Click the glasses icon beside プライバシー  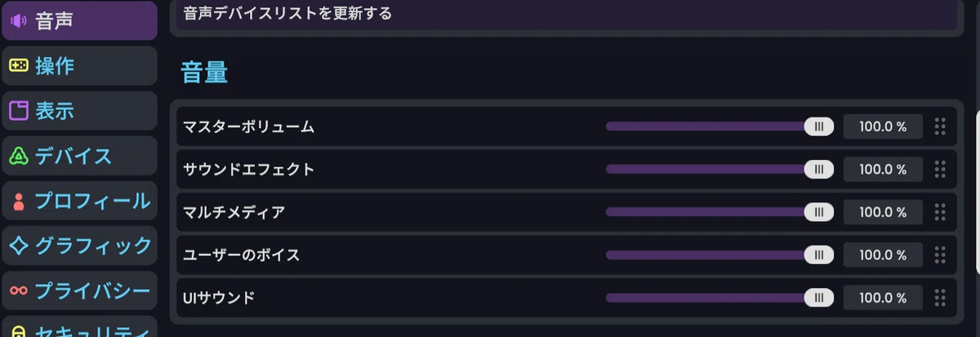(19, 290)
